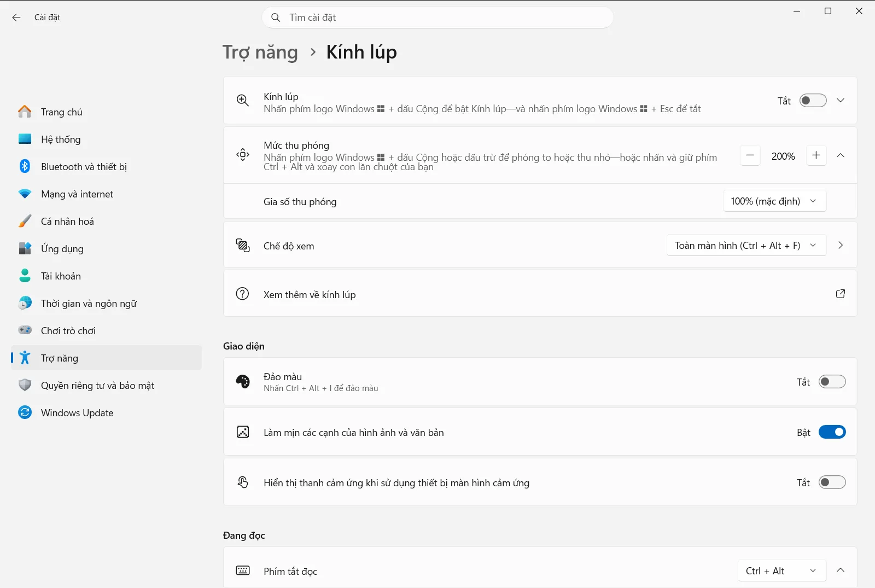
Task: Open Windows Update page
Action: pyautogui.click(x=106, y=412)
